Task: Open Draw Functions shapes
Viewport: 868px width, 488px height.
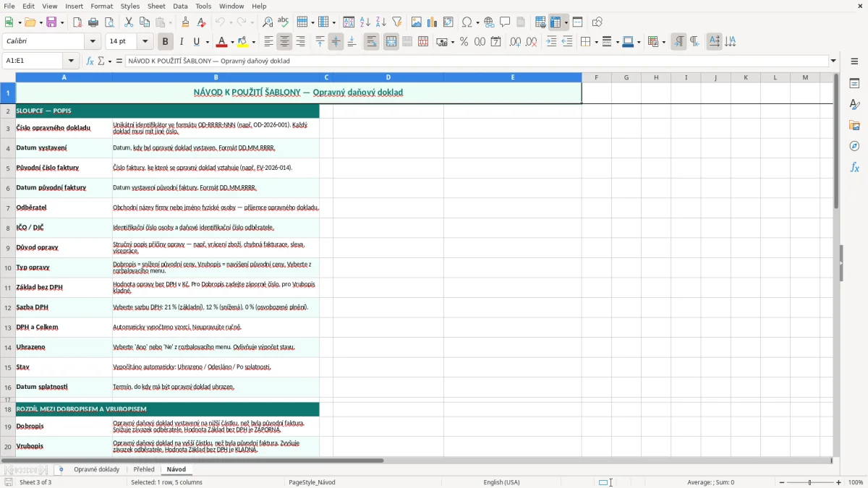Action: coord(597,22)
